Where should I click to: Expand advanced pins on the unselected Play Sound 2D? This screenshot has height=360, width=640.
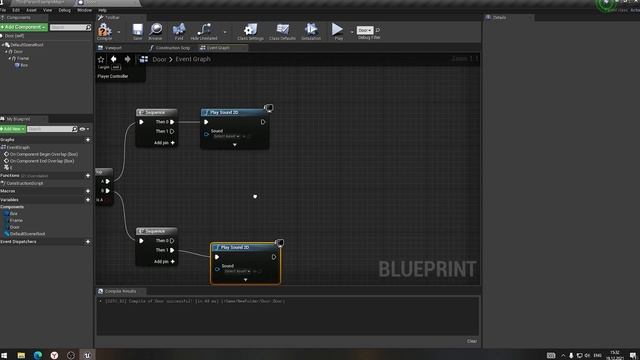point(234,145)
